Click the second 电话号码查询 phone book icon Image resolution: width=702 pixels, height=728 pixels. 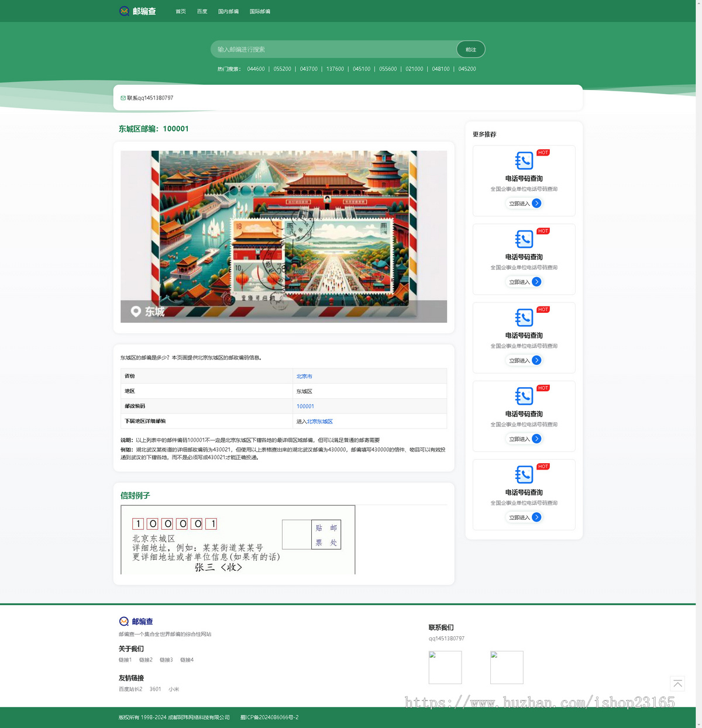(x=524, y=239)
